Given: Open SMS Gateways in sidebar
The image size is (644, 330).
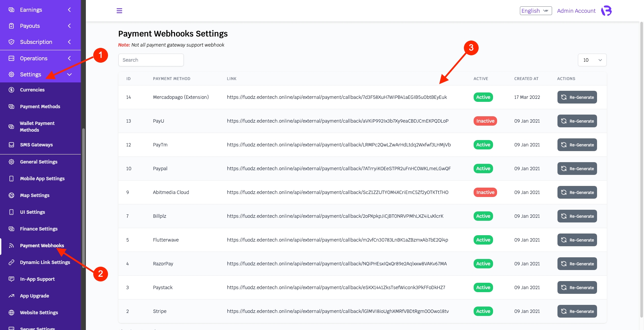Looking at the screenshot, I should click(x=36, y=145).
